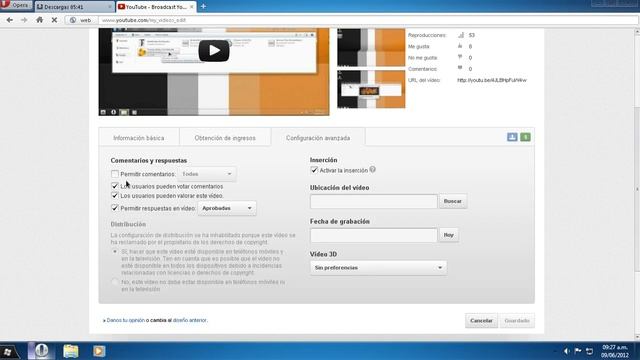Go forward with the browser forward arrow

tap(24, 20)
